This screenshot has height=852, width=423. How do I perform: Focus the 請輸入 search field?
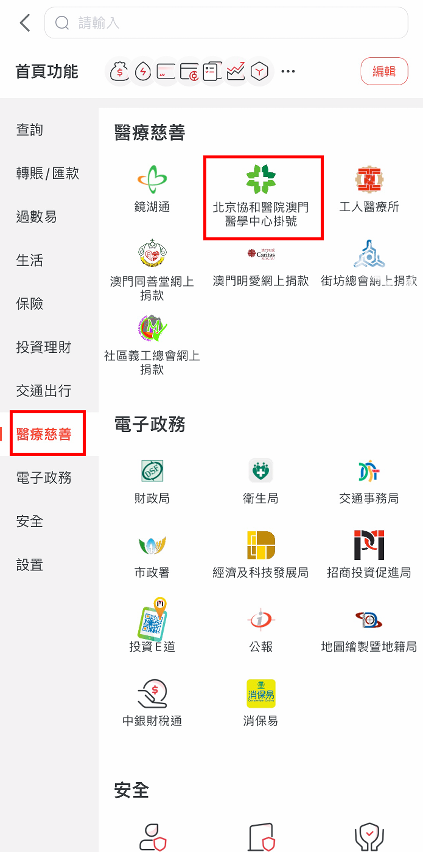[226, 23]
